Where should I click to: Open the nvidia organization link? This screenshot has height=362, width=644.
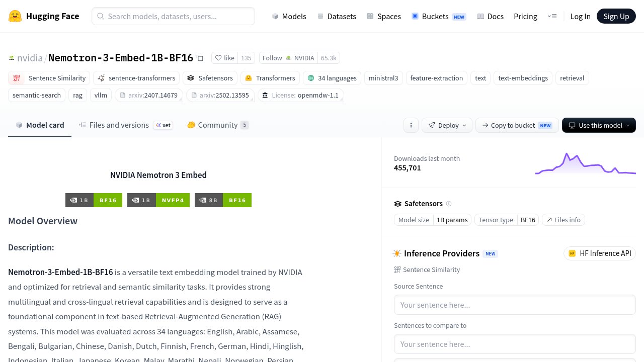pos(30,58)
